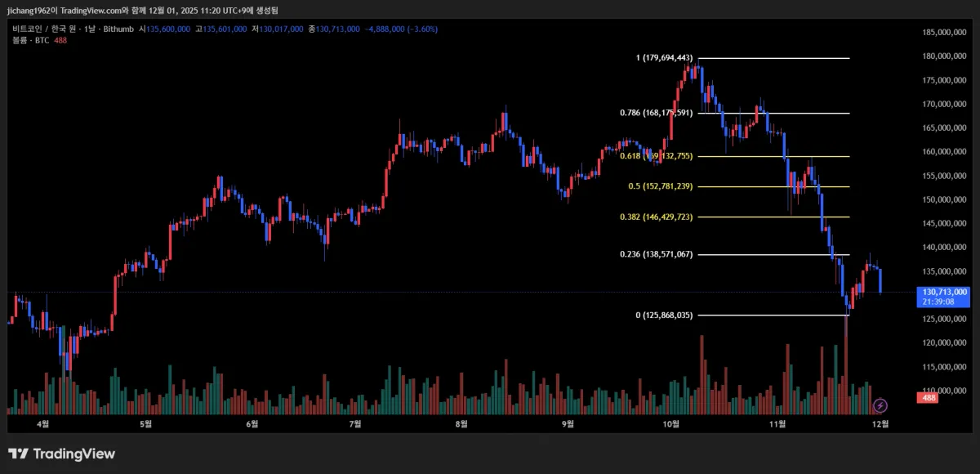Click the high value 고135,601,000 in the legend
This screenshot has width=980, height=474.
pos(221,29)
